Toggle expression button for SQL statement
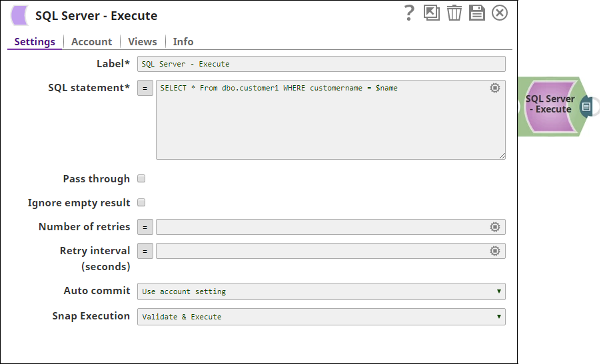Image resolution: width=603 pixels, height=364 pixels. tap(145, 88)
